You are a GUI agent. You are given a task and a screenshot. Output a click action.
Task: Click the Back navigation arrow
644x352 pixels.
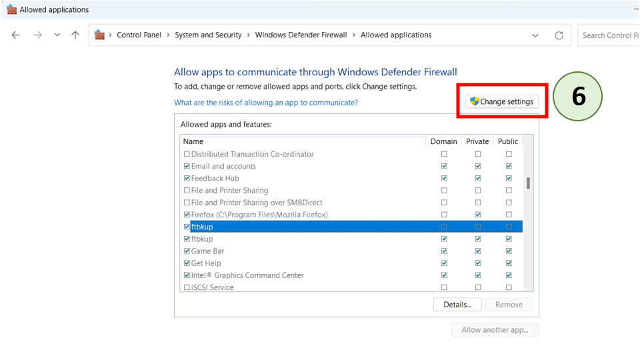click(x=16, y=35)
